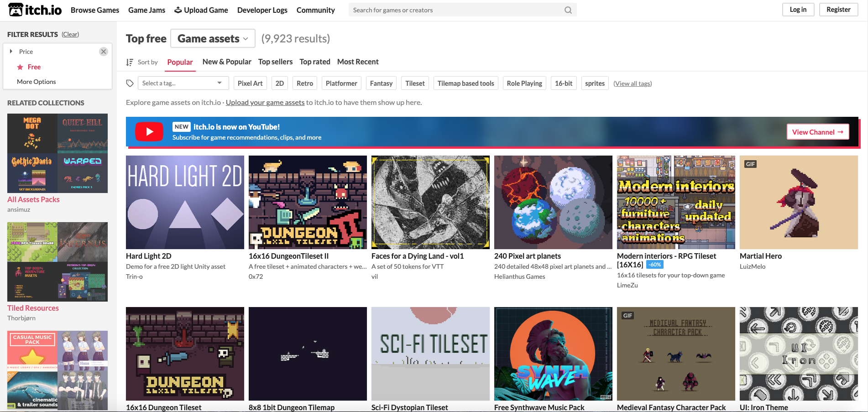
Task: Filter by Fantasy tag
Action: [381, 83]
